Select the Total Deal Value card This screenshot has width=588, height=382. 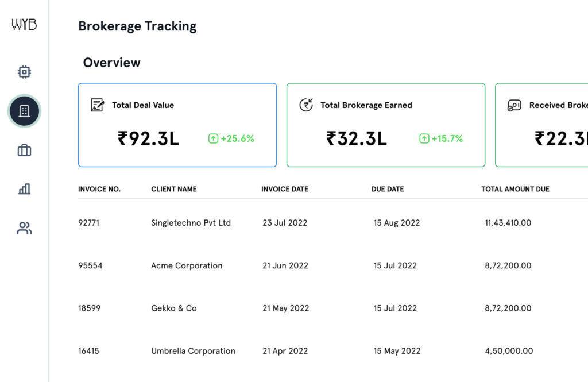click(177, 125)
